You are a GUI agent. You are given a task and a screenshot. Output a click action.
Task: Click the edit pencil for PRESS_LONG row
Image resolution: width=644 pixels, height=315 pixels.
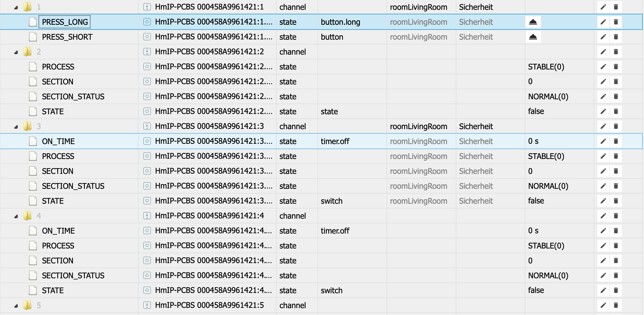[603, 22]
